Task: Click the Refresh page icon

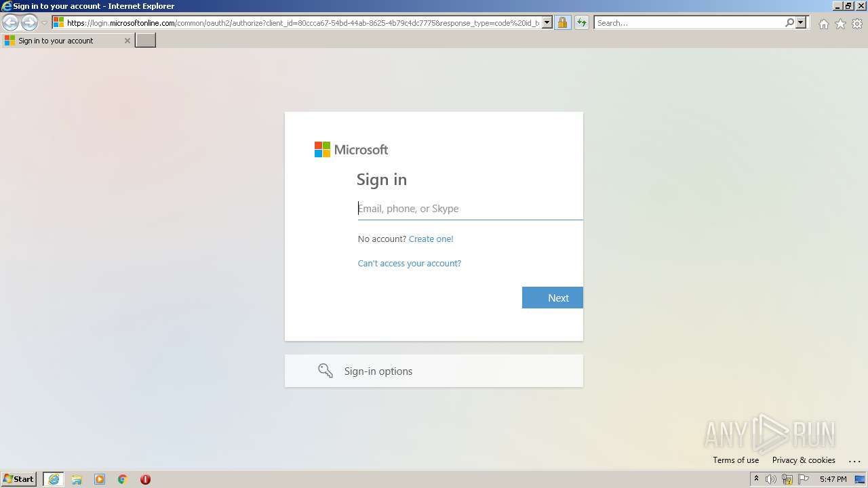Action: (x=581, y=22)
